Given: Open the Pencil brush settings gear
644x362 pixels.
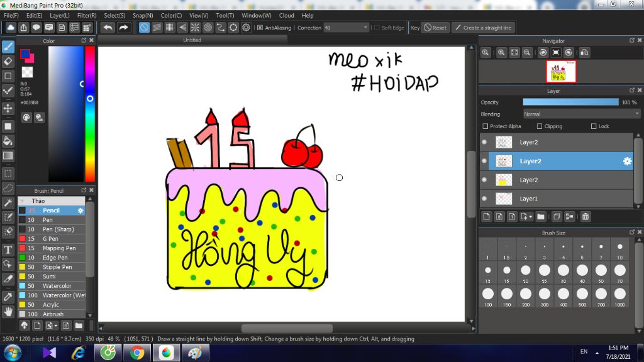Looking at the screenshot, I should 80,211.
